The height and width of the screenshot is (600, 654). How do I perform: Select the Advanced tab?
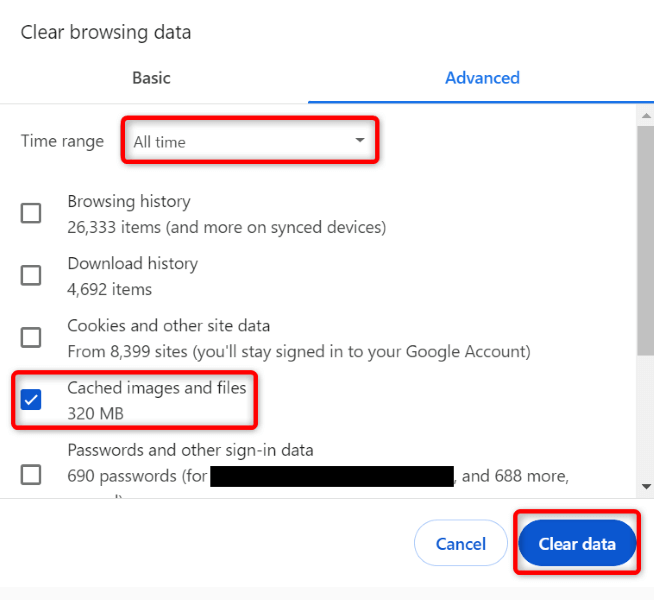click(482, 78)
